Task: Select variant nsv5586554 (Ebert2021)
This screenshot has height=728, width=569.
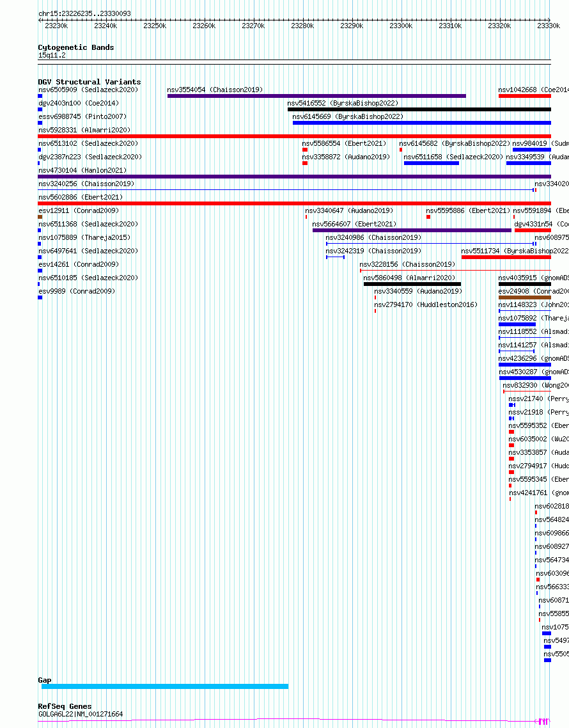Action: (x=344, y=143)
